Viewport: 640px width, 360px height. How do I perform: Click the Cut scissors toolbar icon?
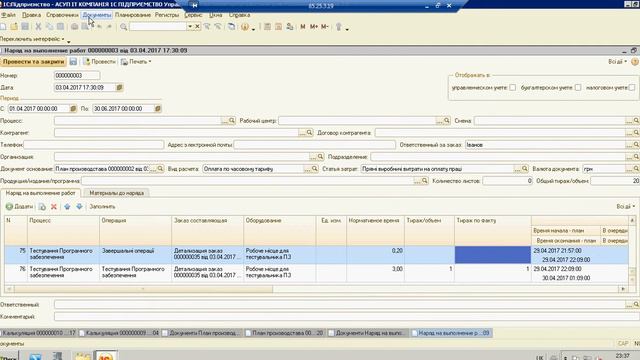click(38, 27)
